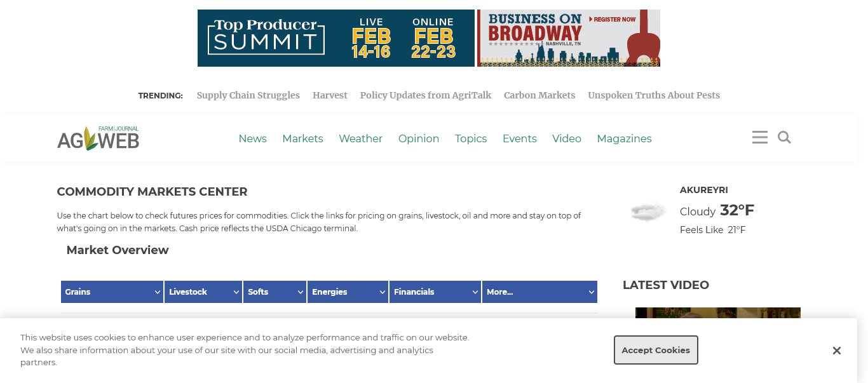Open the Business on Broadway ad
The width and height of the screenshot is (868, 383).
[568, 38]
